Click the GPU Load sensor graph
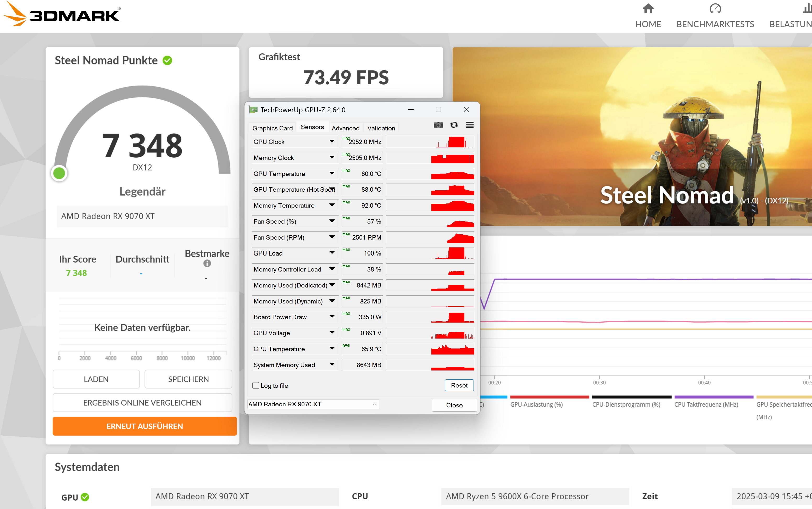812x509 pixels. [430, 253]
